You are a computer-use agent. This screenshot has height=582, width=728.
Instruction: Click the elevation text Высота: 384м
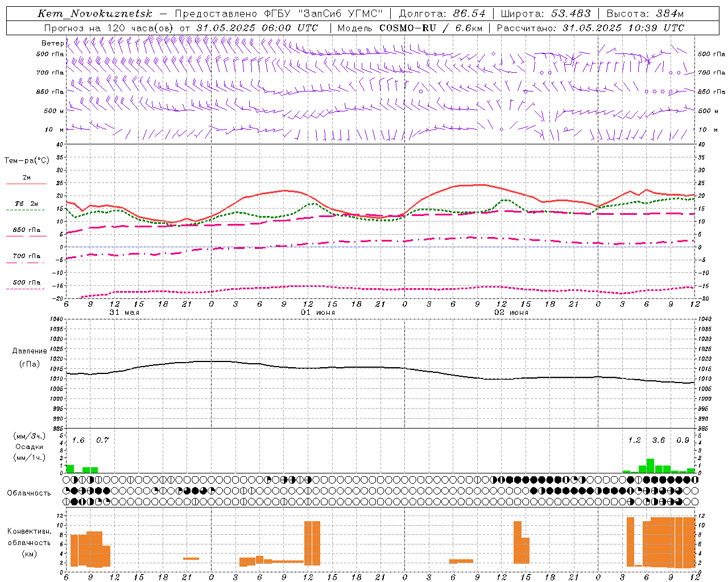(x=645, y=14)
